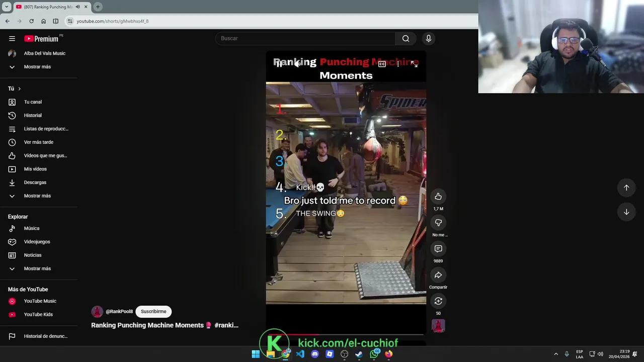
Task: Click the Short title Ranking Punching Machine Moments
Action: click(165, 325)
